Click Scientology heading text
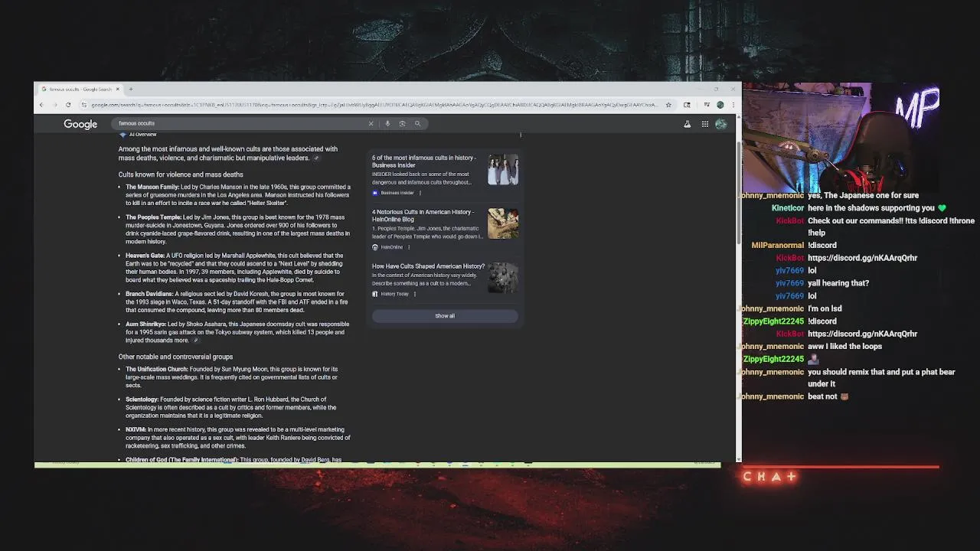The image size is (980, 551). pyautogui.click(x=142, y=399)
